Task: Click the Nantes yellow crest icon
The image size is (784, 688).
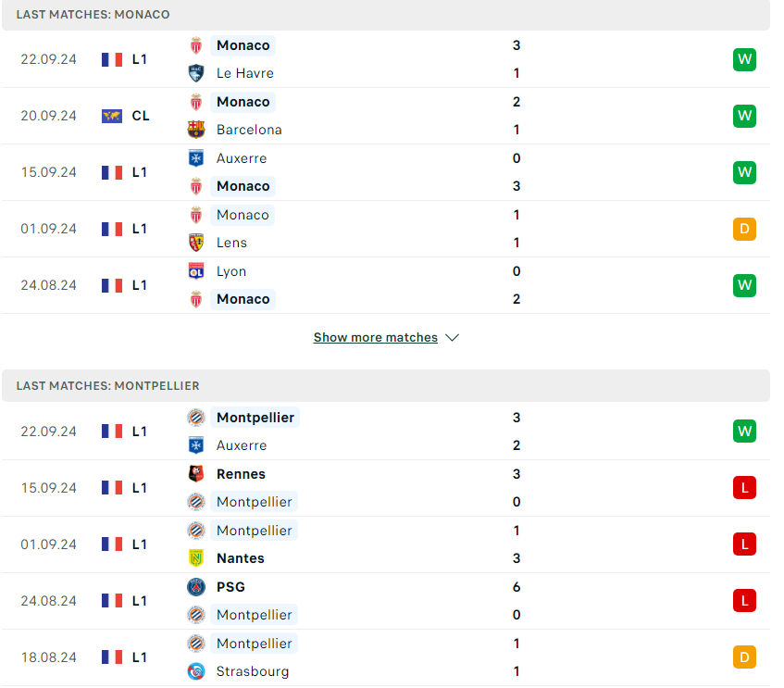Action: pos(196,558)
